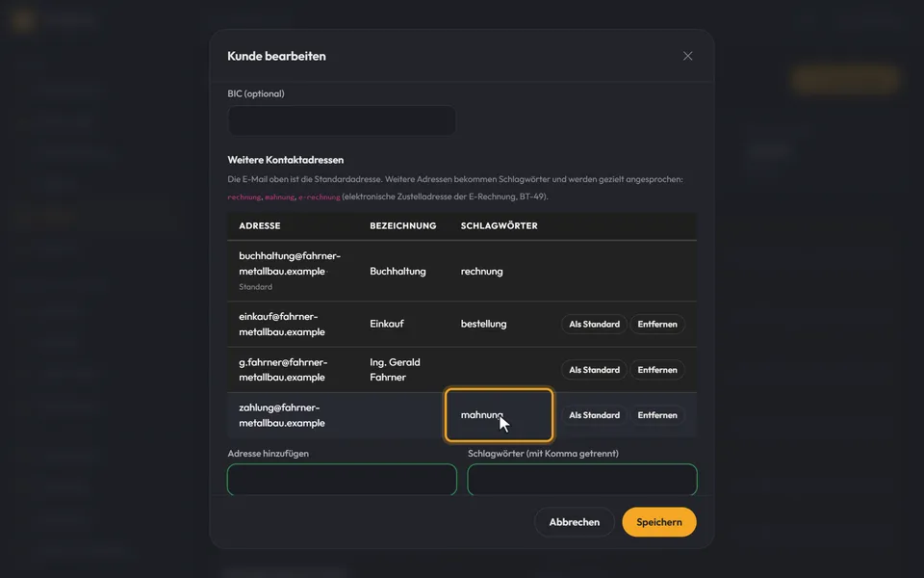Close the Kunde bearbeiten dialog

687,56
